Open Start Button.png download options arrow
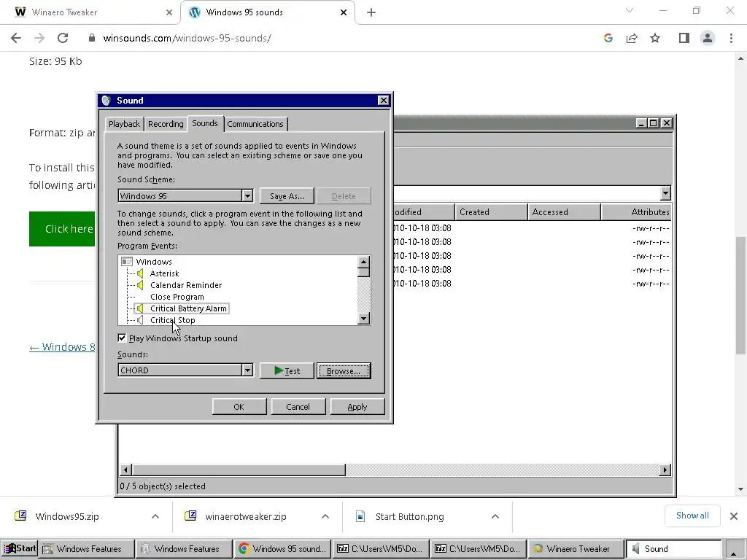Viewport: 747px width, 560px height. 495,516
